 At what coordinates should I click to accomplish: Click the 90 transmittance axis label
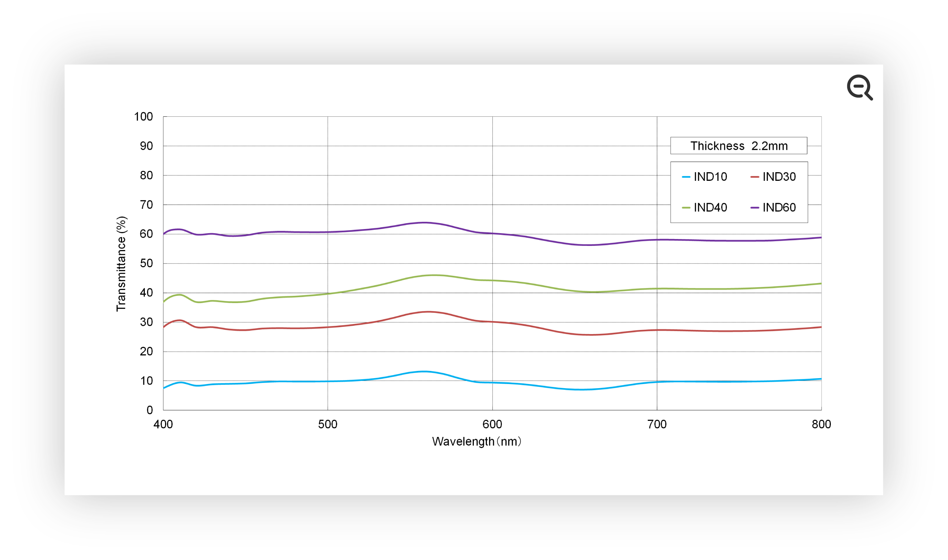[146, 146]
